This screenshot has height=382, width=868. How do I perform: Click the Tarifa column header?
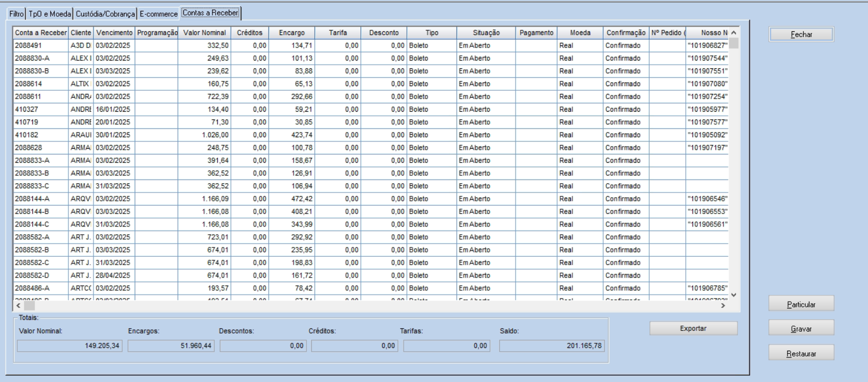(338, 33)
